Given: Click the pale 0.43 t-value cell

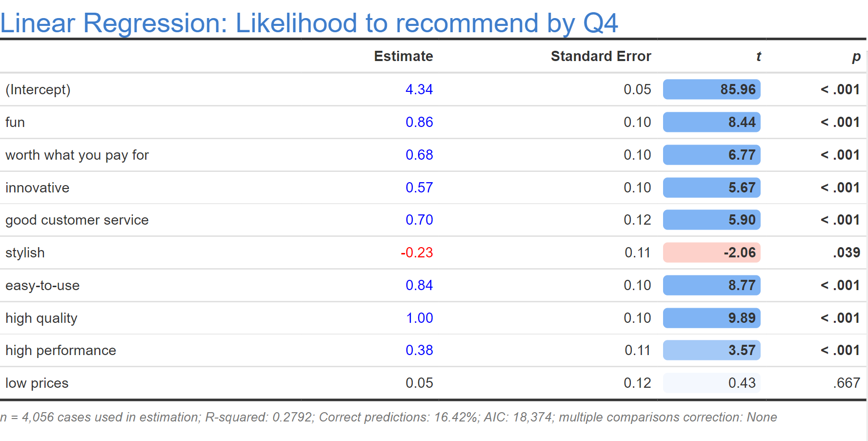Looking at the screenshot, I should tap(711, 383).
